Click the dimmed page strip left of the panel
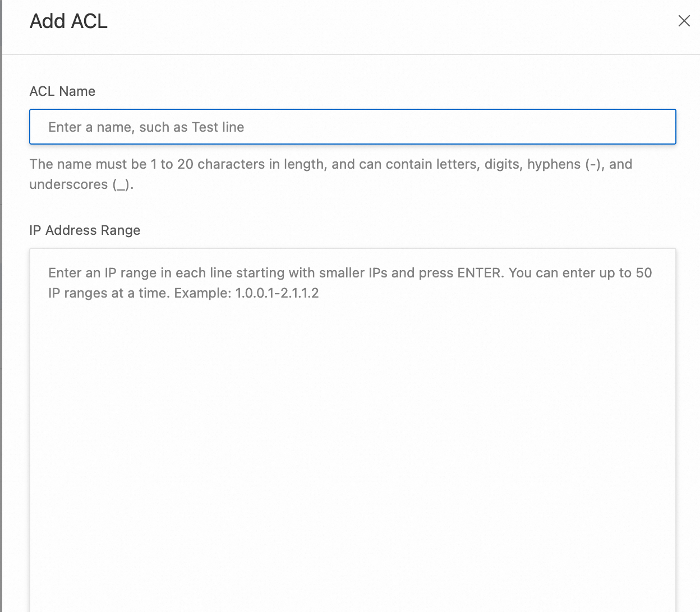Image resolution: width=700 pixels, height=612 pixels. pos(1,280)
